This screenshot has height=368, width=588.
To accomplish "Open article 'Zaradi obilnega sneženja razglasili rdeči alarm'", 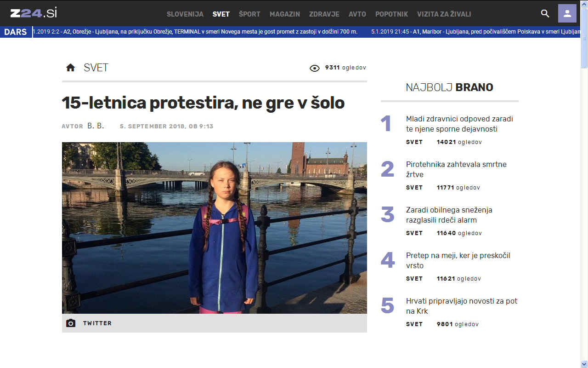I will [x=449, y=215].
